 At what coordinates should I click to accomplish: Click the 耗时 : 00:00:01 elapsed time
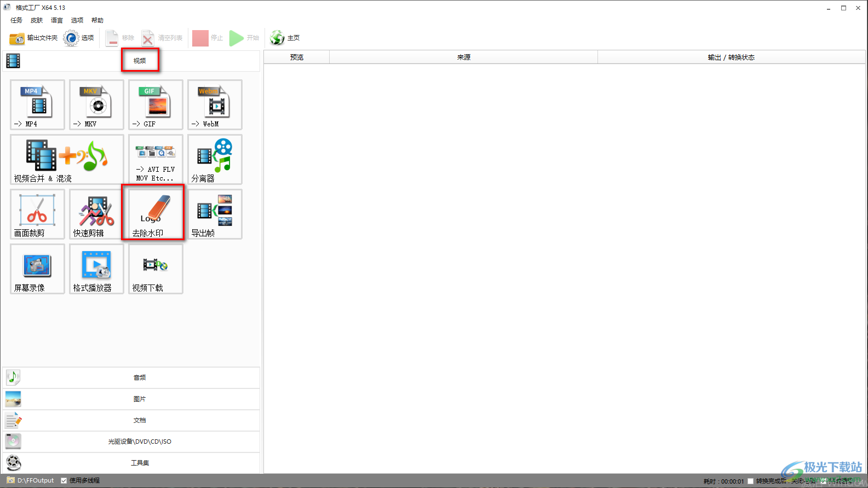[723, 481]
